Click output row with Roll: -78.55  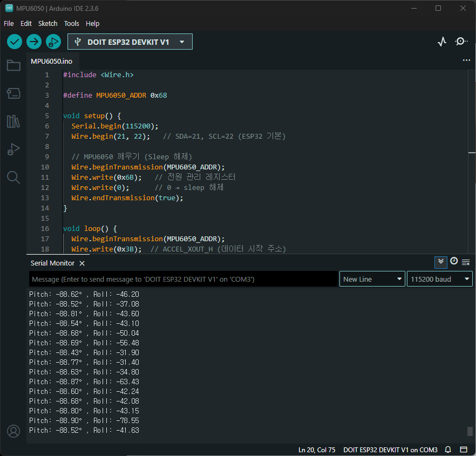point(84,420)
